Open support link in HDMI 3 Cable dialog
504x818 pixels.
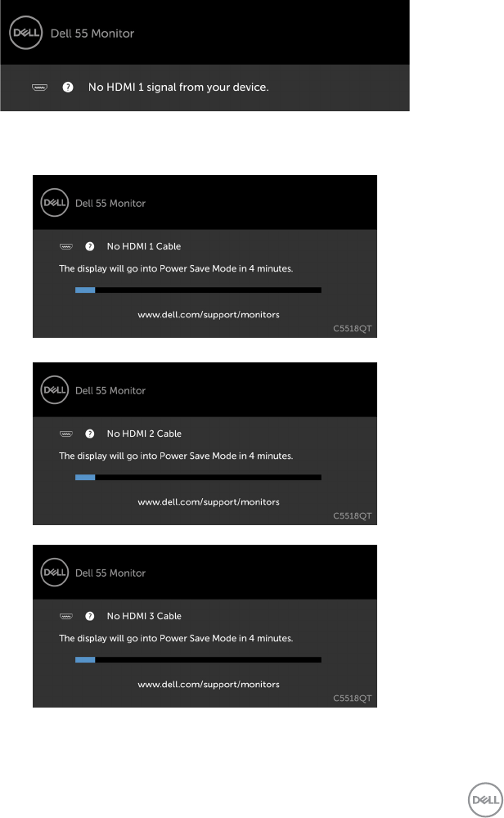pos(209,685)
